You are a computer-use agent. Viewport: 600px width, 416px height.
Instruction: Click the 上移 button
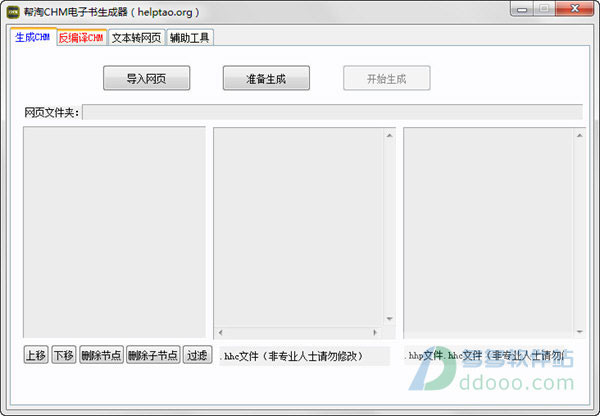(36, 355)
